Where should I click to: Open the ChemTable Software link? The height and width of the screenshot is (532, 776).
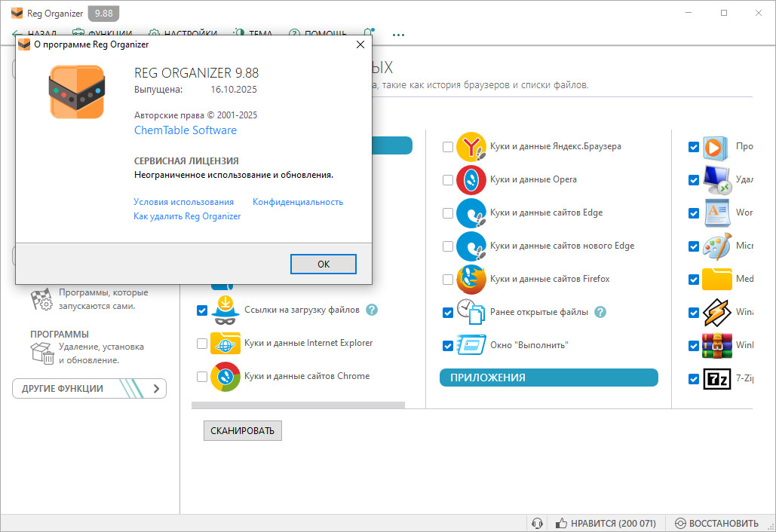(x=185, y=130)
